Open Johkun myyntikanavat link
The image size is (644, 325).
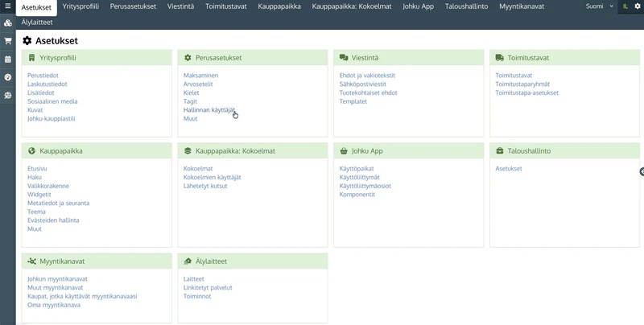coord(57,279)
